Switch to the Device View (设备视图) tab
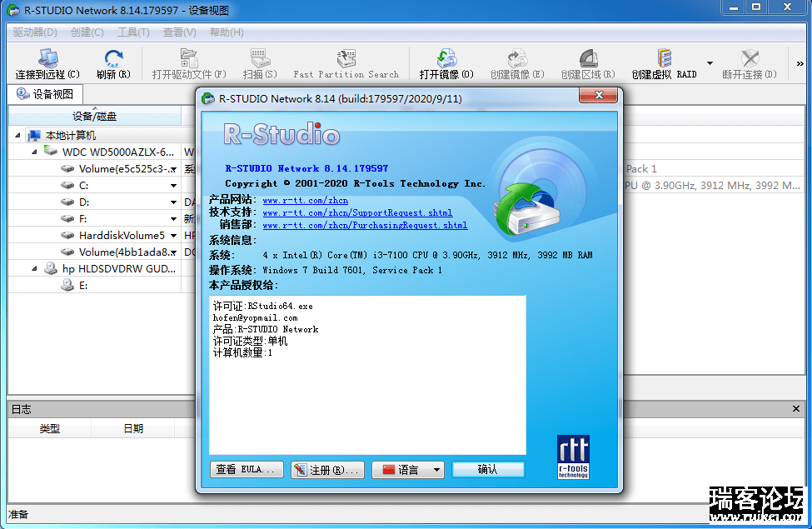This screenshot has width=812, height=529. 46,94
